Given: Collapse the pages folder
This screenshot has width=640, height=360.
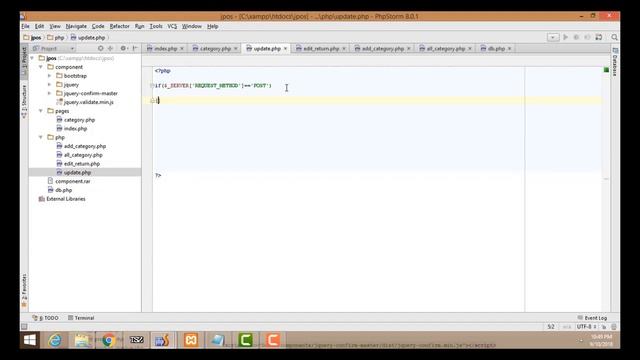Looking at the screenshot, I should pos(41,111).
